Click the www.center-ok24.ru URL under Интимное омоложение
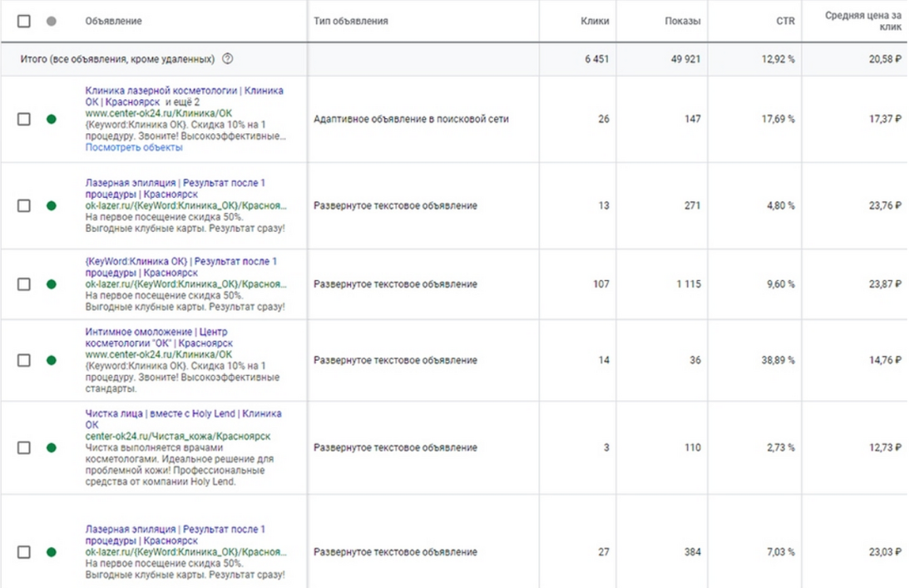The height and width of the screenshot is (588, 920). coord(158,354)
